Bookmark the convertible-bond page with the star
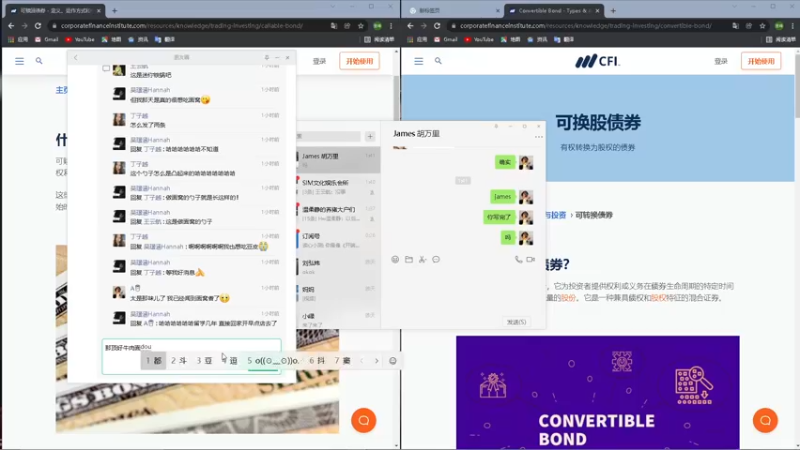 tap(762, 26)
